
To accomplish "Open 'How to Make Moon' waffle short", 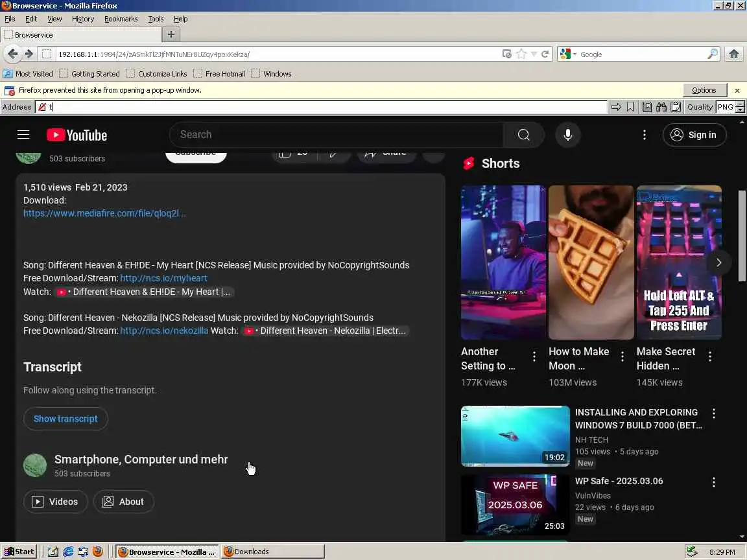I will pyautogui.click(x=591, y=262).
